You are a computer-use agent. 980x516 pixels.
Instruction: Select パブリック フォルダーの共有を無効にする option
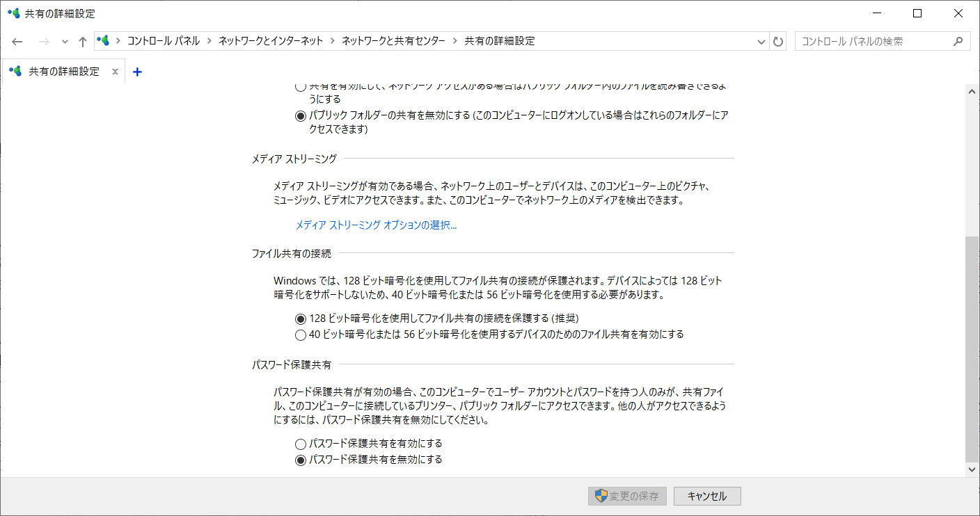pos(301,116)
